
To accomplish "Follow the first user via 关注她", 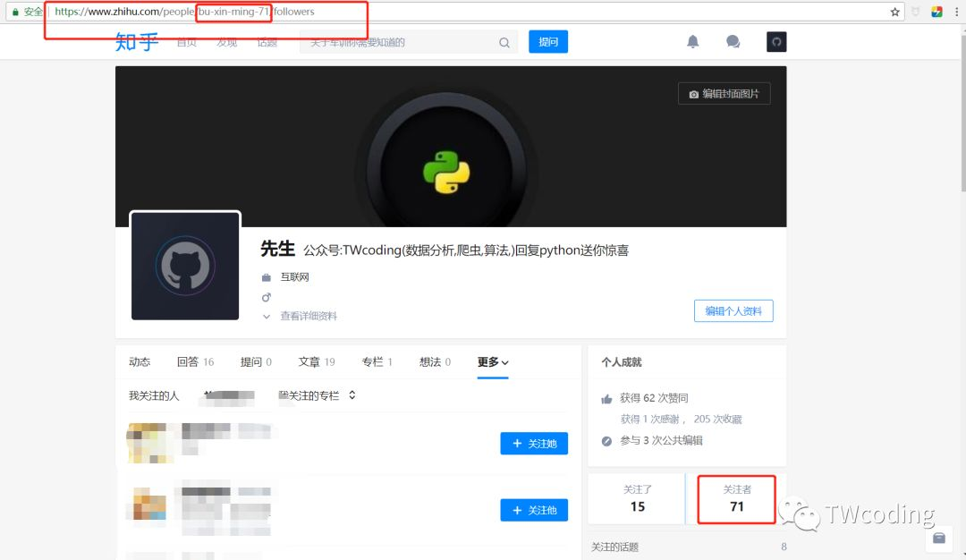I will click(x=534, y=444).
